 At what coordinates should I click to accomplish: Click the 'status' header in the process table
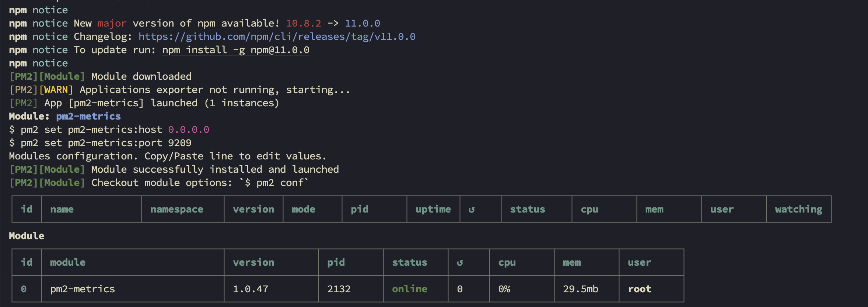coord(528,209)
